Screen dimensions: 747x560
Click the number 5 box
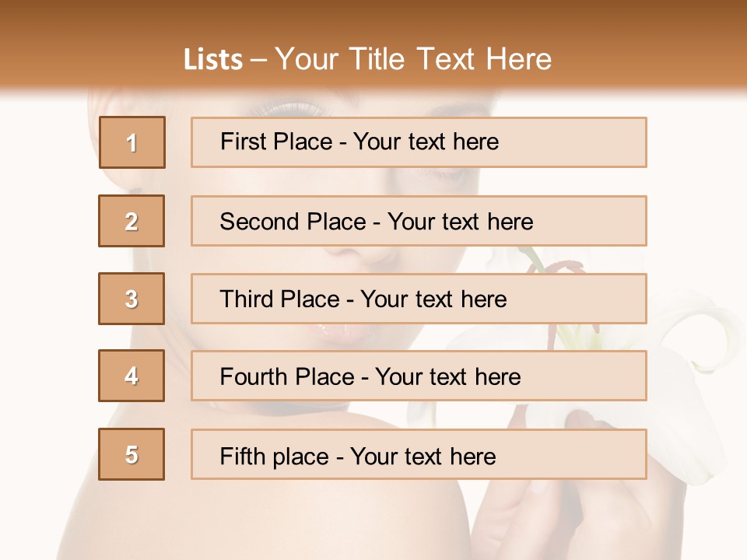(x=132, y=454)
